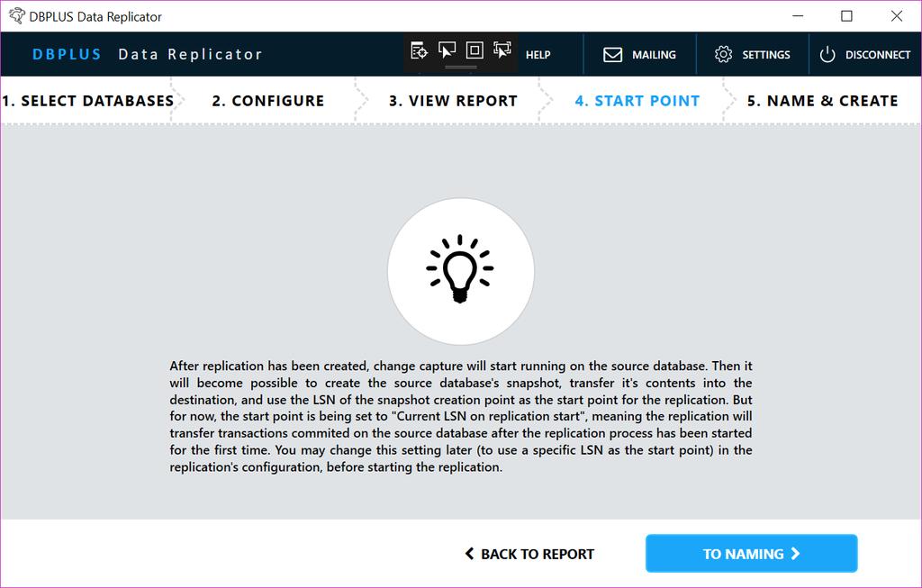The height and width of the screenshot is (588, 922).
Task: Click the MAILING envelope icon
Action: pos(612,55)
